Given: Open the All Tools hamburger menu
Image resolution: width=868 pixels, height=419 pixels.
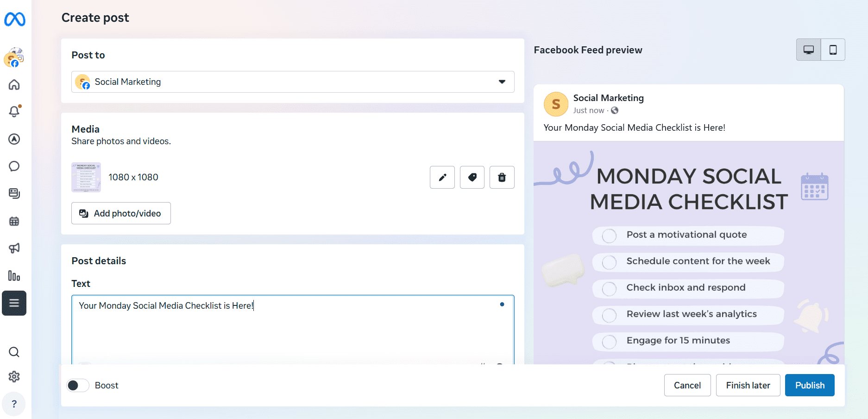Looking at the screenshot, I should point(14,303).
